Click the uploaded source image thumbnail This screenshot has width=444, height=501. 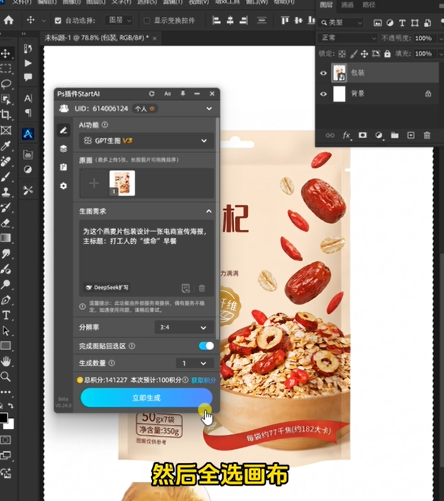(122, 183)
